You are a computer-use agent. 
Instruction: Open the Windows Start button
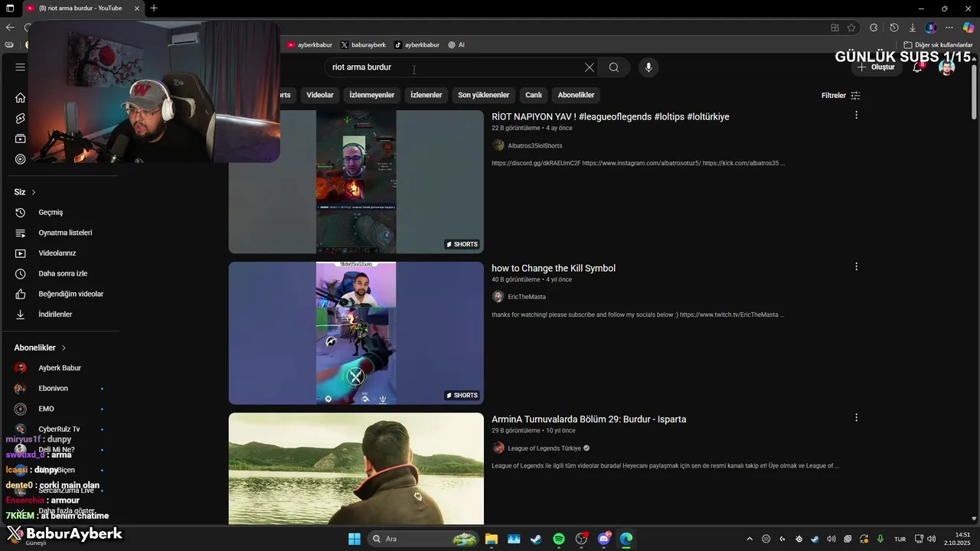click(354, 539)
